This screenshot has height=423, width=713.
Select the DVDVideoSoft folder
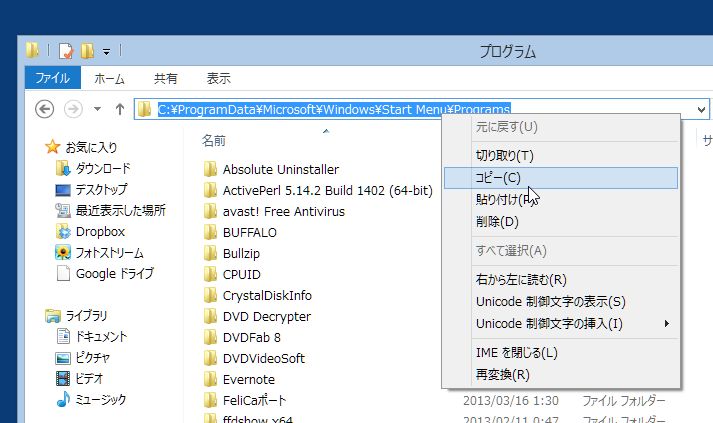264,358
